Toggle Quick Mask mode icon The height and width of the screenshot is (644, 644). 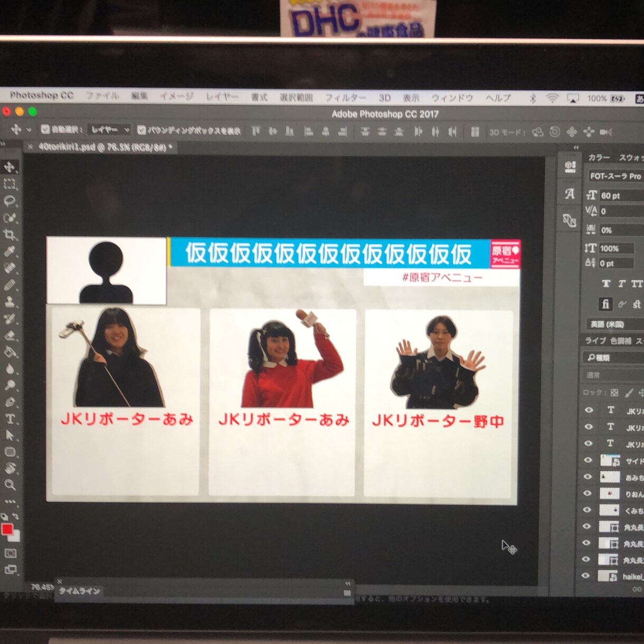(10, 553)
